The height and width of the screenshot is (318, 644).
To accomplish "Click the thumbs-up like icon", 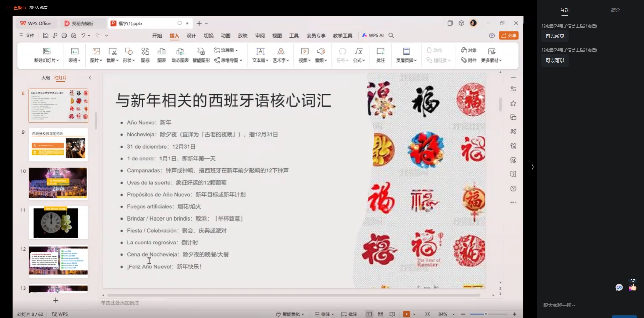I will pyautogui.click(x=633, y=287).
